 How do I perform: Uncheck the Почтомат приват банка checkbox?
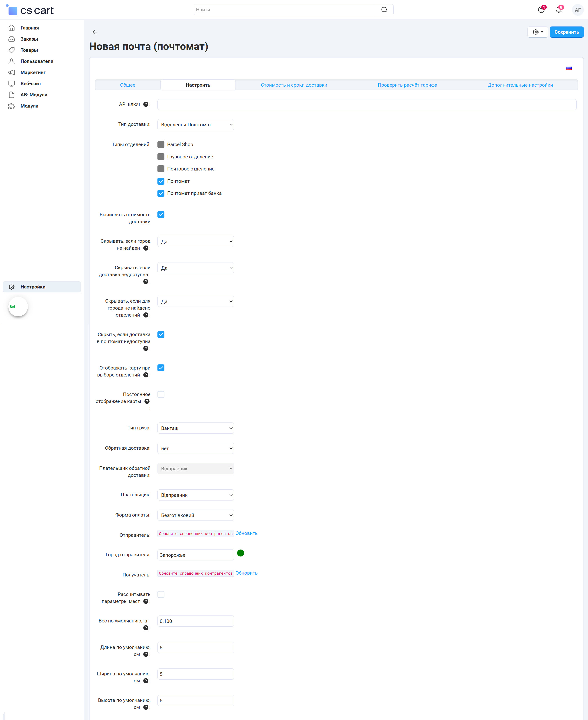(x=161, y=193)
